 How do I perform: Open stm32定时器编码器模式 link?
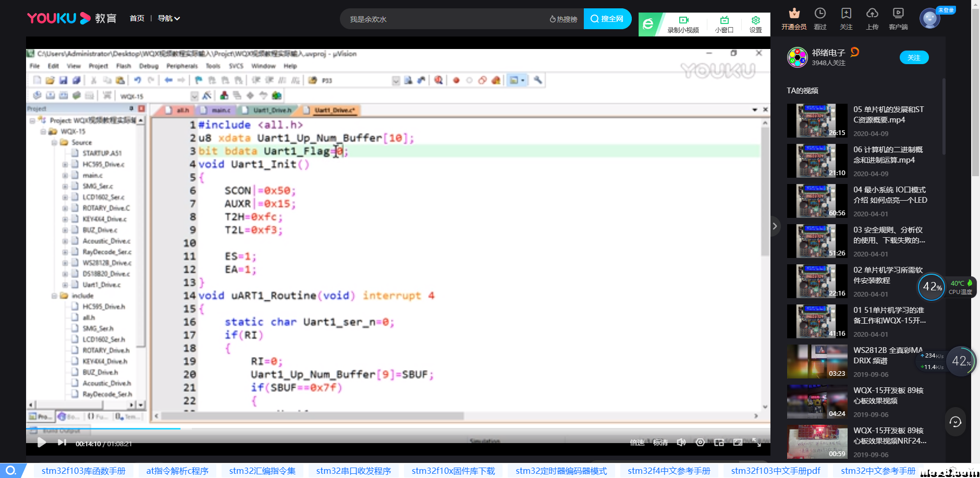[561, 471]
